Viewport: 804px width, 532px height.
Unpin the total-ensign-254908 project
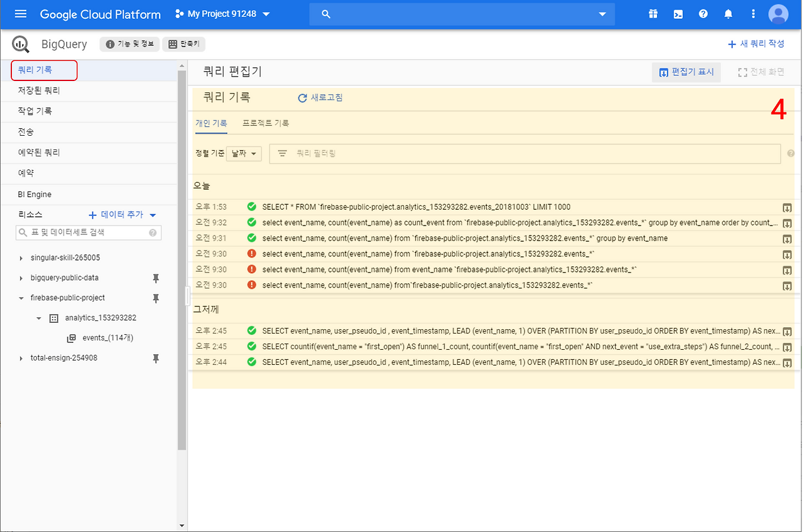tap(156, 358)
